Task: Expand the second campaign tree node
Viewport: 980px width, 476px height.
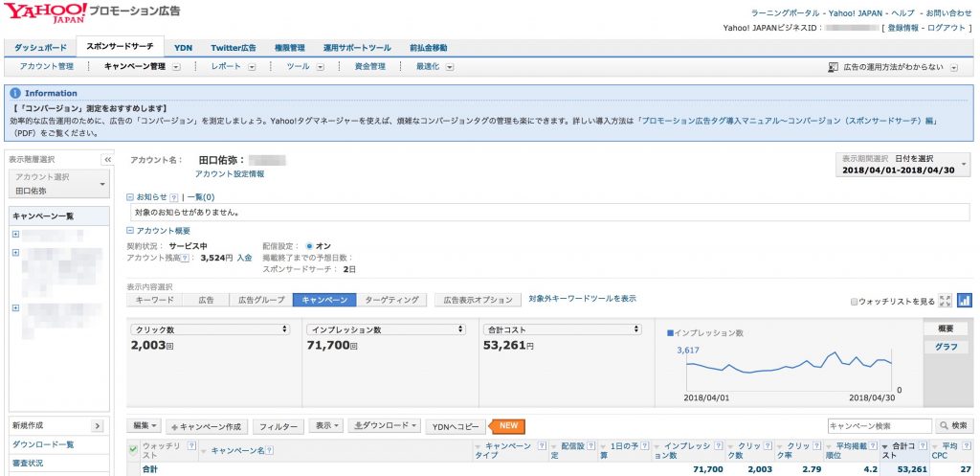Action: point(15,253)
